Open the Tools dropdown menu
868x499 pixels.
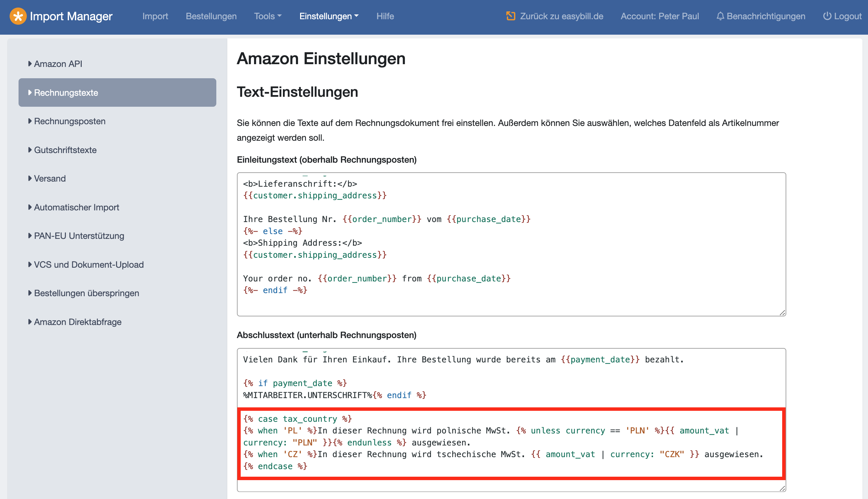268,16
